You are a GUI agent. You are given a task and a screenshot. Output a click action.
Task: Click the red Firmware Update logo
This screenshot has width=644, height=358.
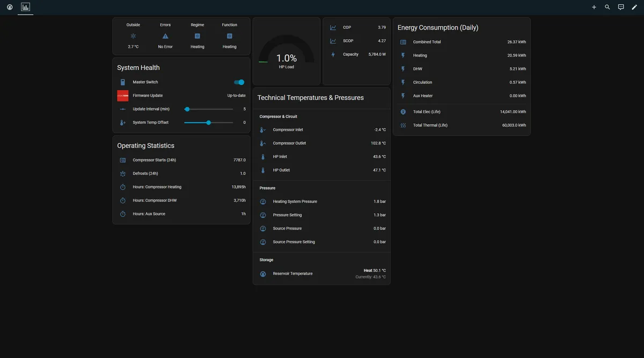pyautogui.click(x=123, y=96)
